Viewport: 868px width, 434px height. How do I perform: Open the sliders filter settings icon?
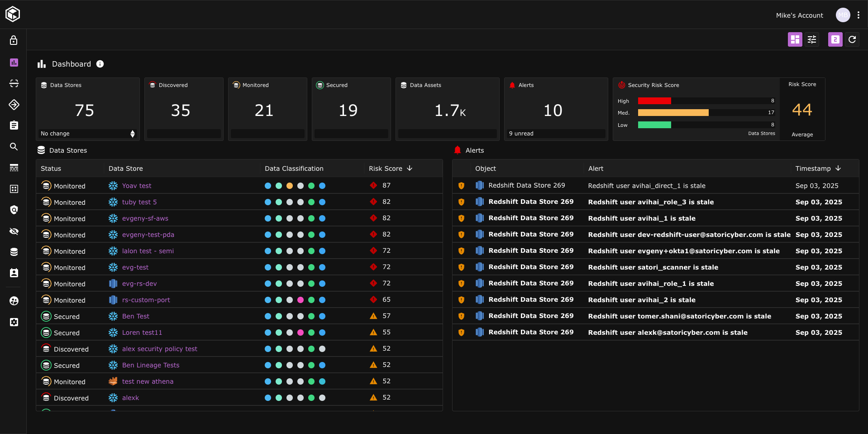pyautogui.click(x=812, y=39)
